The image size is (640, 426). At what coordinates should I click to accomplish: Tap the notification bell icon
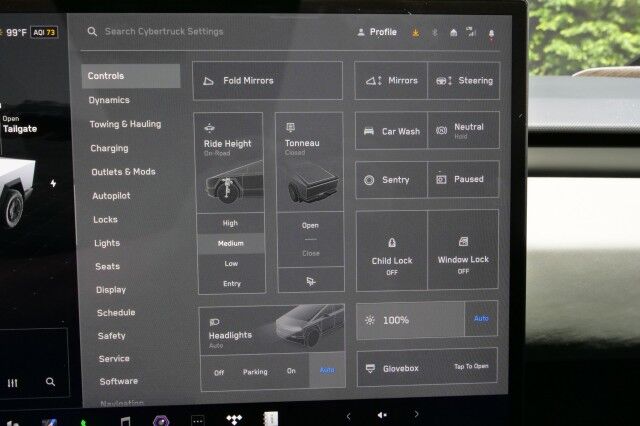pyautogui.click(x=491, y=34)
